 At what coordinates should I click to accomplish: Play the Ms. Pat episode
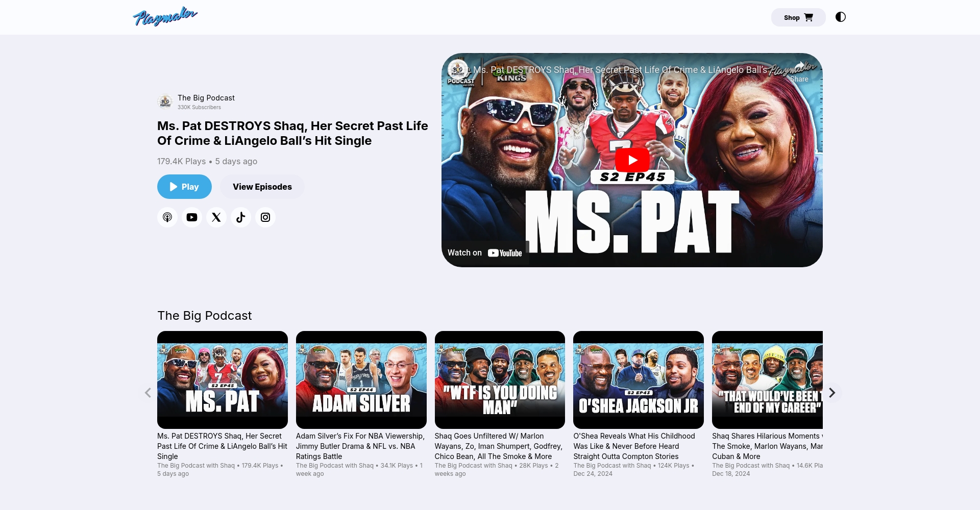click(184, 187)
